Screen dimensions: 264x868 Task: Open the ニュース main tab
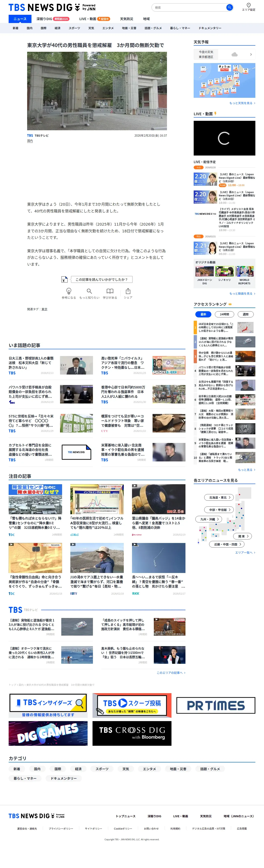tap(20, 19)
